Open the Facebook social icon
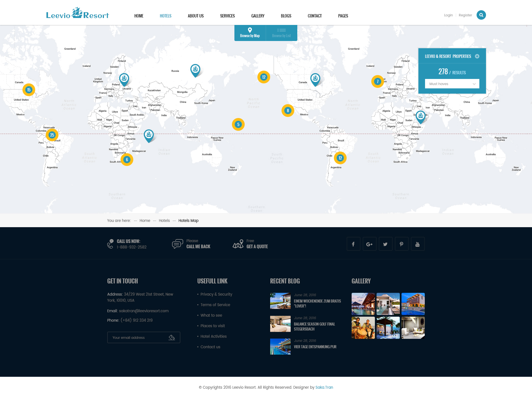 353,244
